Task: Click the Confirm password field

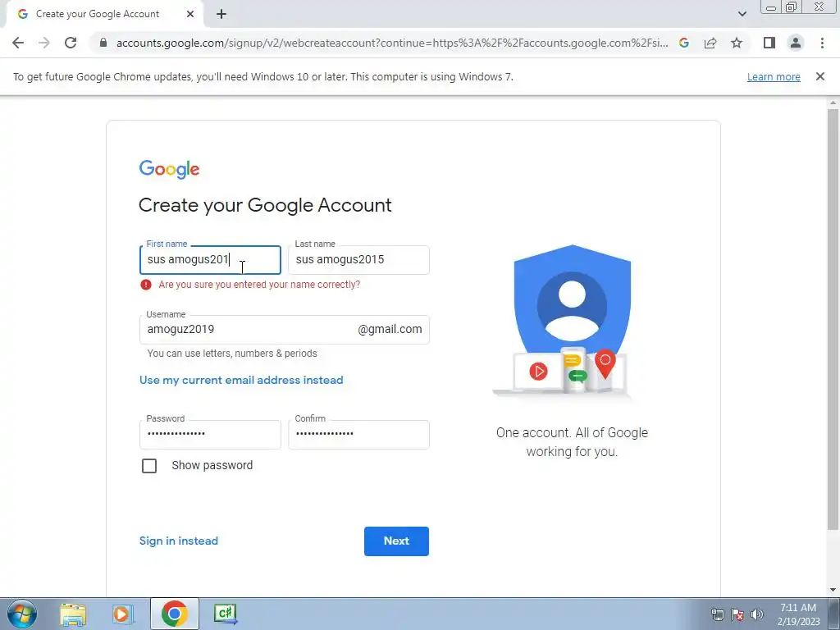Action: coord(358,434)
